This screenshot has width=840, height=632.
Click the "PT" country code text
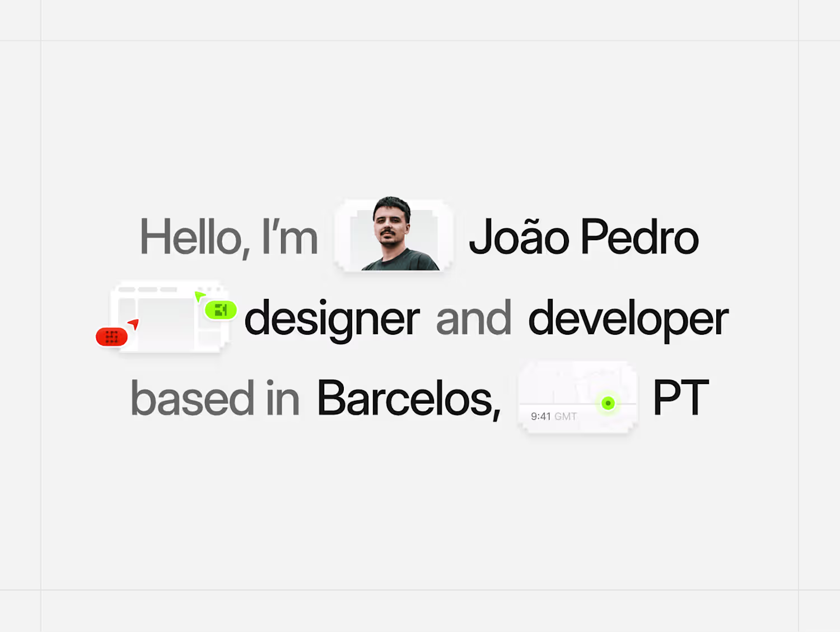pyautogui.click(x=681, y=398)
